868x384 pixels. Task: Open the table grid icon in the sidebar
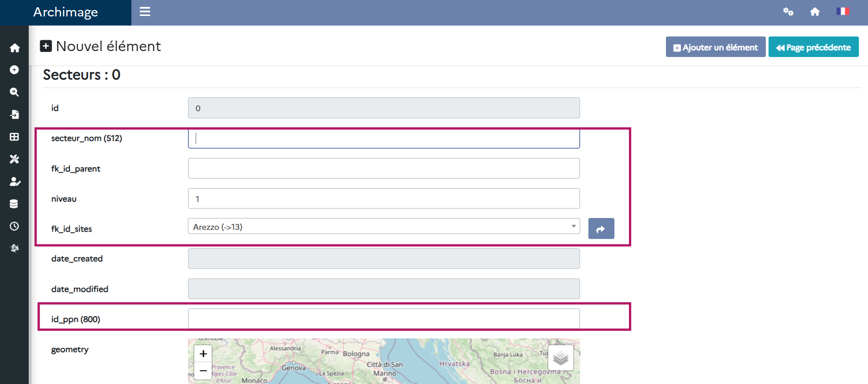point(15,137)
